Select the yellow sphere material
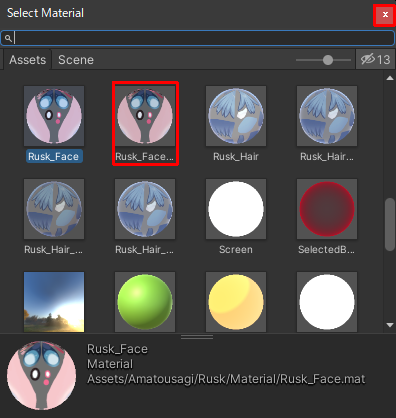This screenshot has height=418, width=396. click(236, 302)
